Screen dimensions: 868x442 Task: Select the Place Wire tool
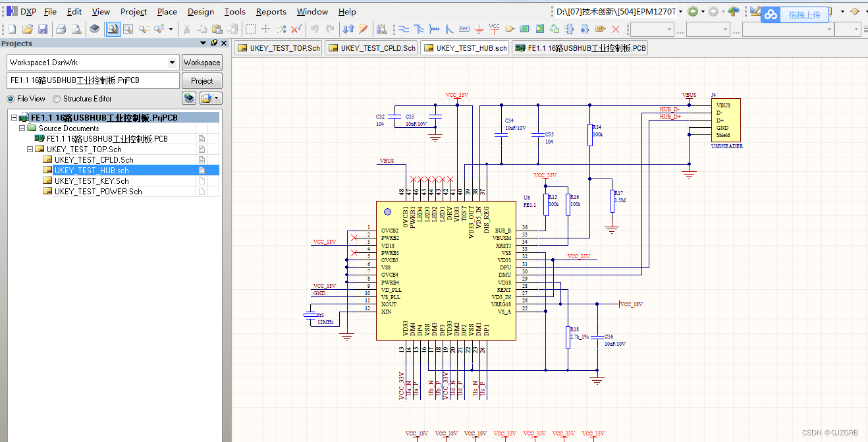(x=403, y=28)
